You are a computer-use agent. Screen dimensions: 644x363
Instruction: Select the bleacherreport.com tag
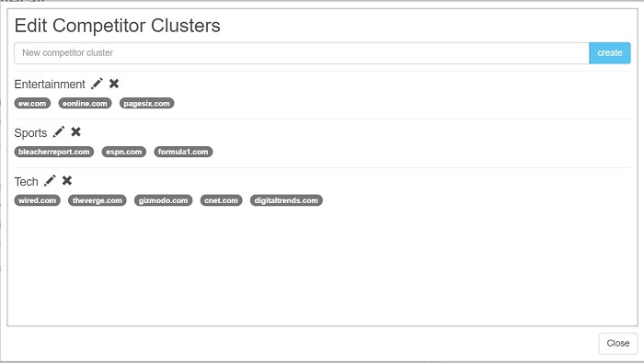point(54,152)
